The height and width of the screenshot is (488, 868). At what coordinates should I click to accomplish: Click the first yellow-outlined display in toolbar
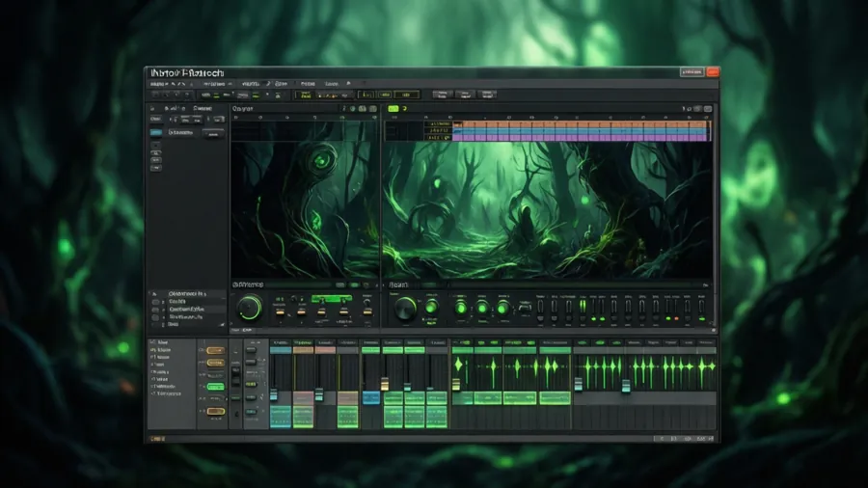(304, 95)
